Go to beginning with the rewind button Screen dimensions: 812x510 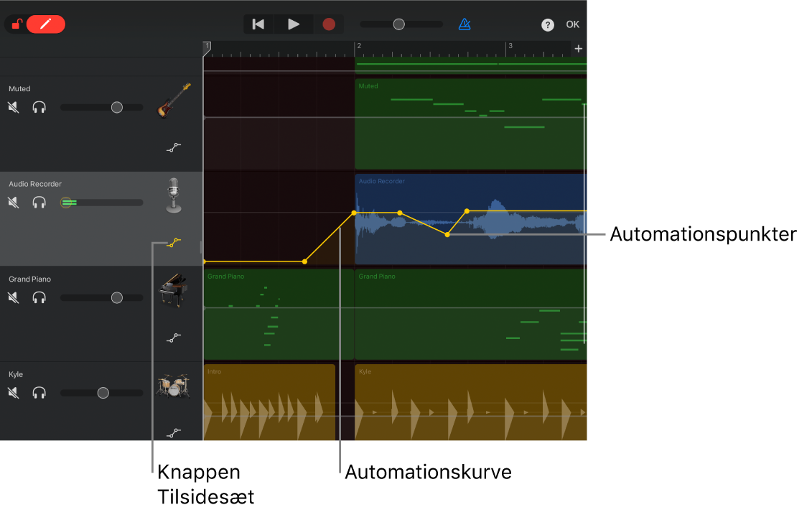point(258,24)
